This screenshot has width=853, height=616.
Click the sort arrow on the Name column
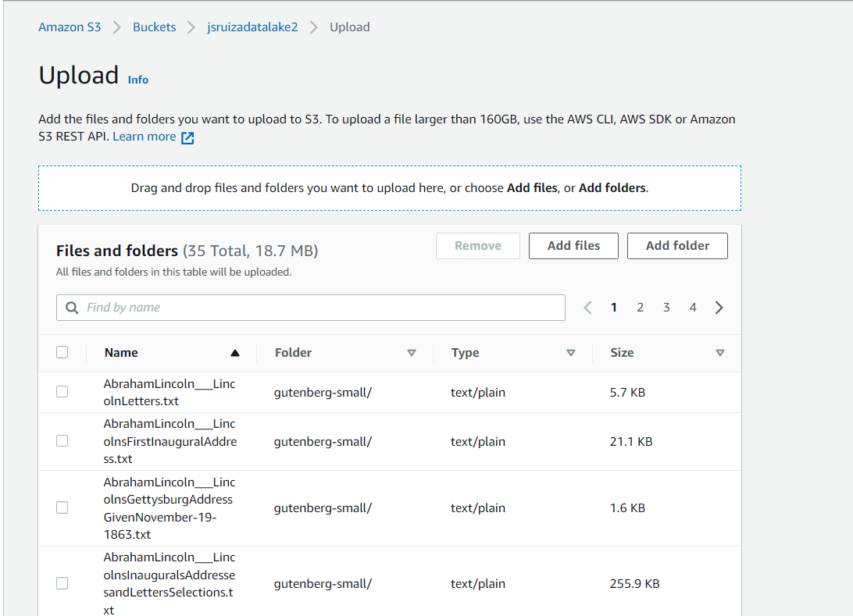(234, 352)
